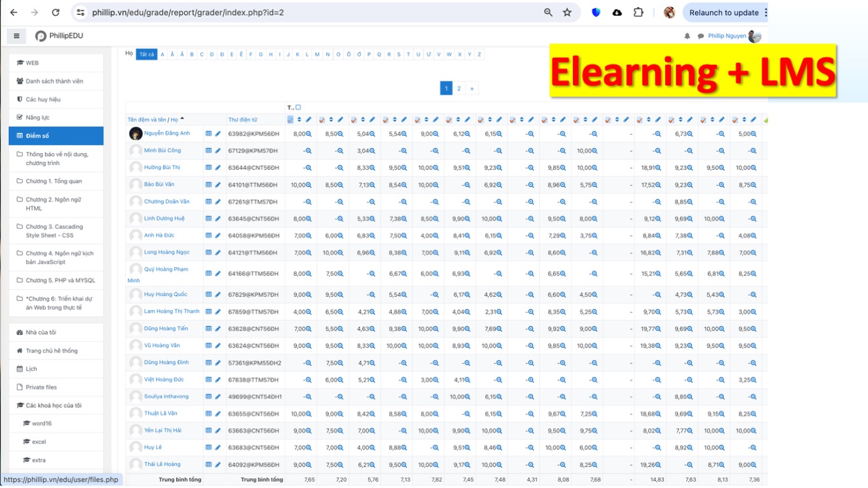
Task: Go to page 2 of grader report
Action: point(459,88)
